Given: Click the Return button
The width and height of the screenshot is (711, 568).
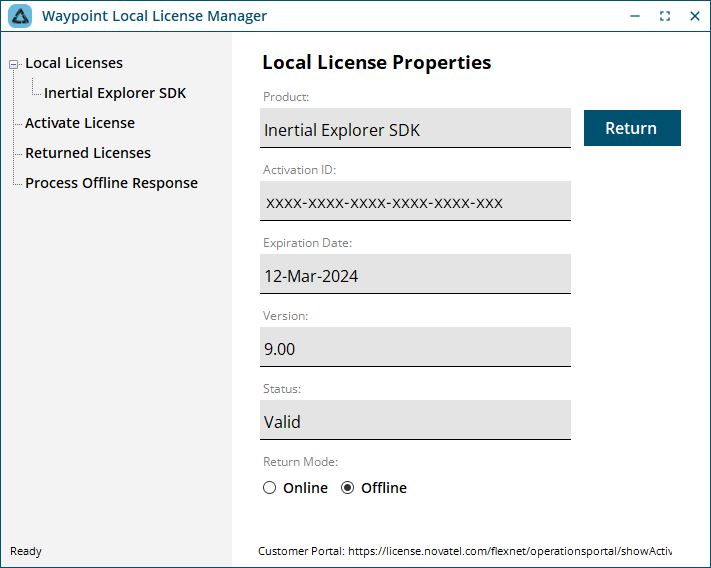Looking at the screenshot, I should pyautogui.click(x=632, y=128).
